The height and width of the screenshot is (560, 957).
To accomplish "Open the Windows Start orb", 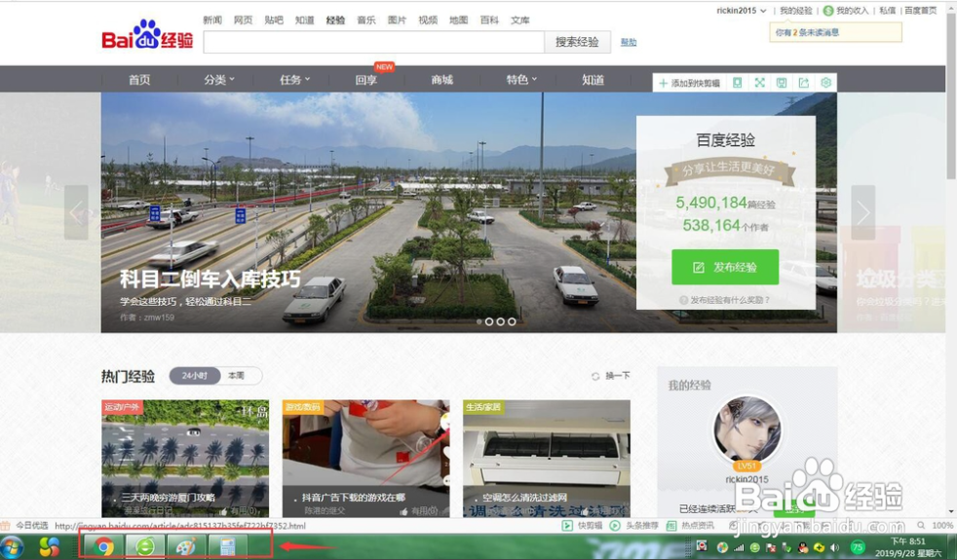I will tap(13, 546).
